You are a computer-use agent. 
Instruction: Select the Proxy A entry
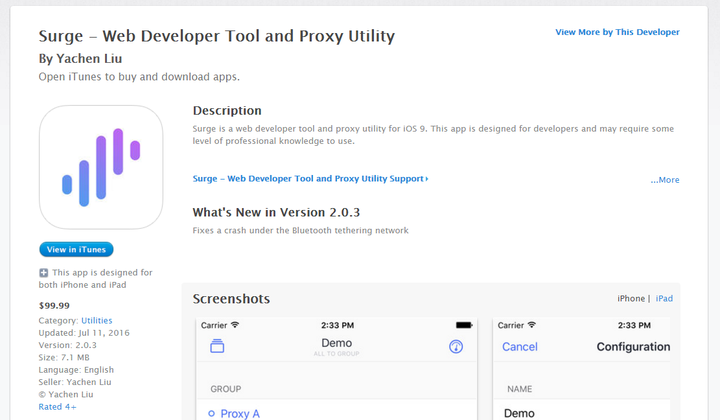pos(241,413)
